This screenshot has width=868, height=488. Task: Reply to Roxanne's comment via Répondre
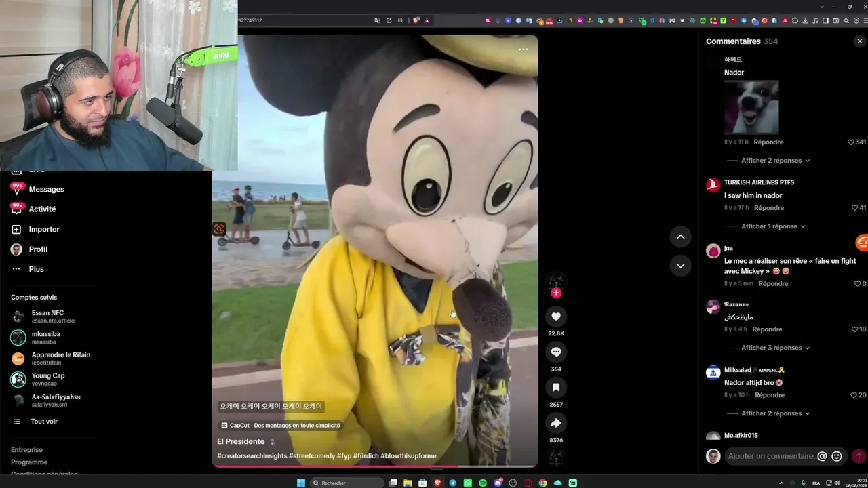point(767,329)
